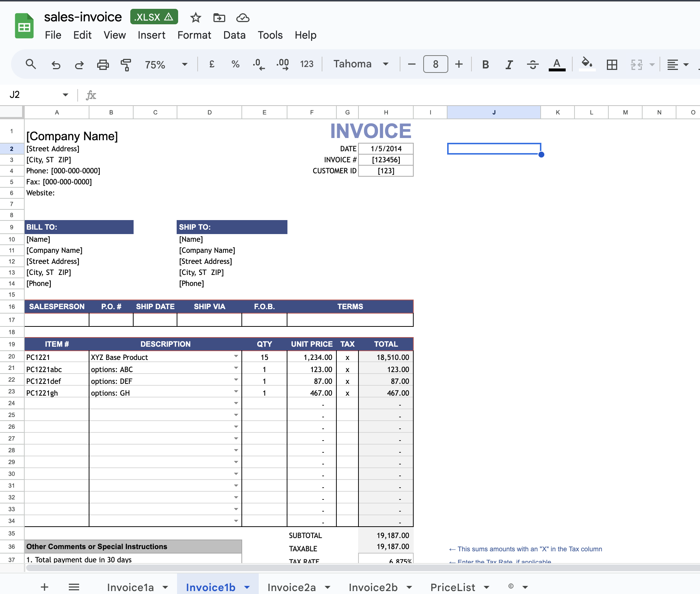Select the Paint format roller icon
Screen dimensions: 700x594
[126, 65]
